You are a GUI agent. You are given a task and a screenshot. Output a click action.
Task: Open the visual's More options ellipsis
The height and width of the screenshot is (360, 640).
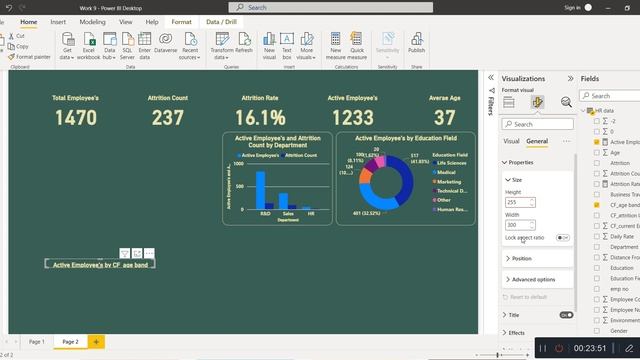point(149,253)
